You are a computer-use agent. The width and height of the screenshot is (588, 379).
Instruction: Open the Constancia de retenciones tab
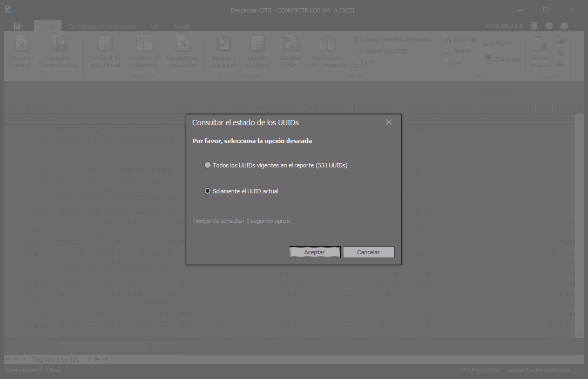pyautogui.click(x=102, y=26)
